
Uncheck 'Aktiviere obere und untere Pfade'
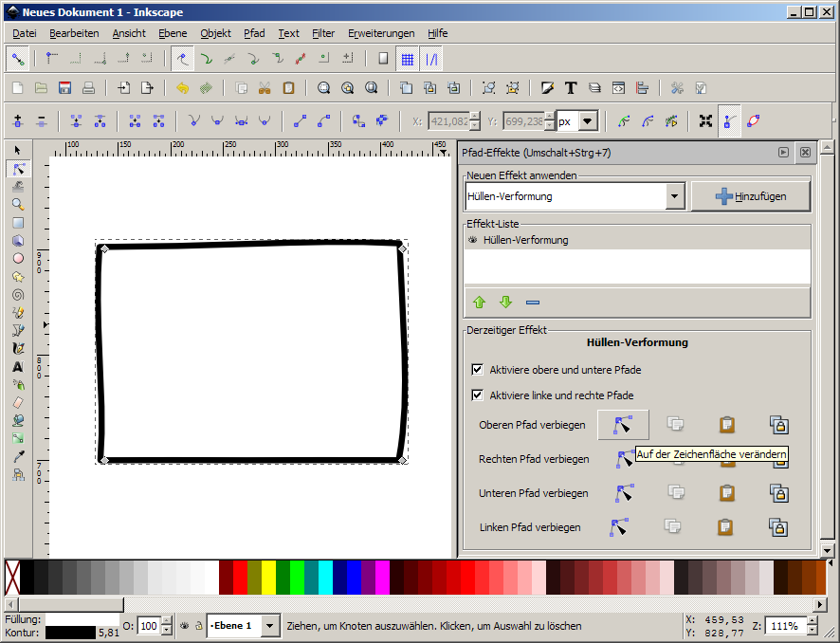click(478, 369)
